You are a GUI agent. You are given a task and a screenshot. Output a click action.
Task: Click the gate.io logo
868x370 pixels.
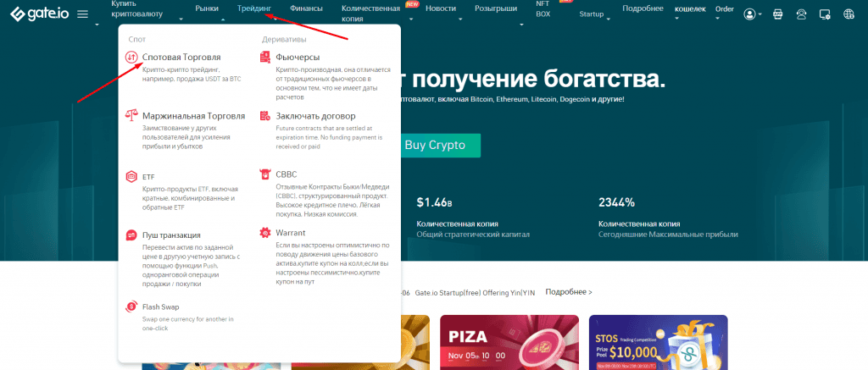pyautogui.click(x=39, y=14)
